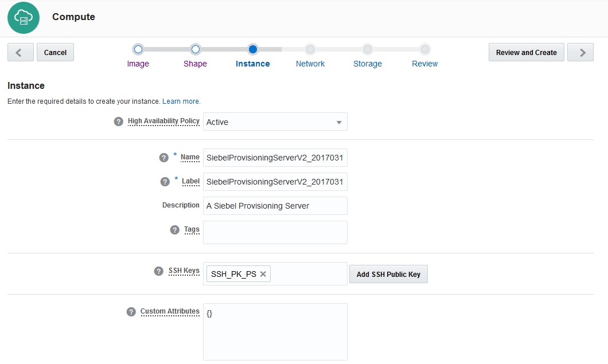The height and width of the screenshot is (364, 608).
Task: Click Add SSH Public Key
Action: pyautogui.click(x=388, y=273)
